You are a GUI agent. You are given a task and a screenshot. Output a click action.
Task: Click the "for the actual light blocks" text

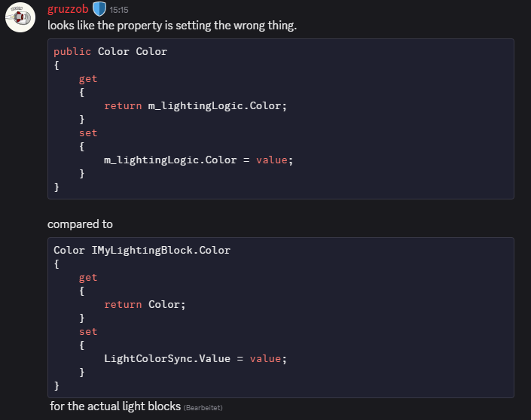click(x=116, y=406)
